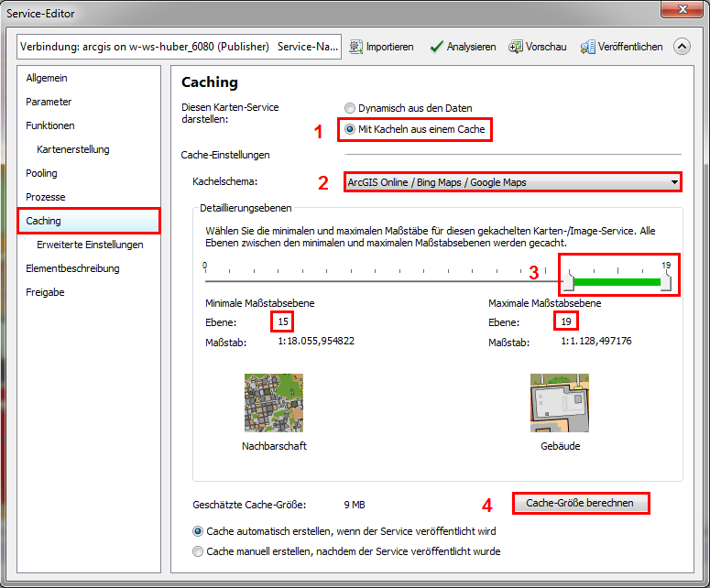Click the 'Cache-Größe berechnen' button

click(x=581, y=504)
